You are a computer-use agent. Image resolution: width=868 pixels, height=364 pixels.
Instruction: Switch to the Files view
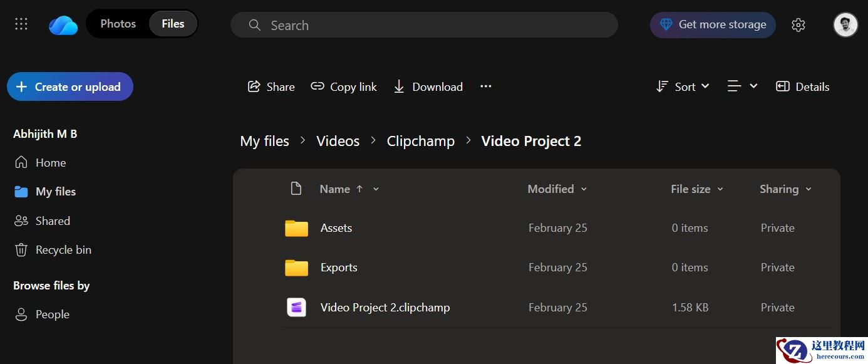(173, 24)
